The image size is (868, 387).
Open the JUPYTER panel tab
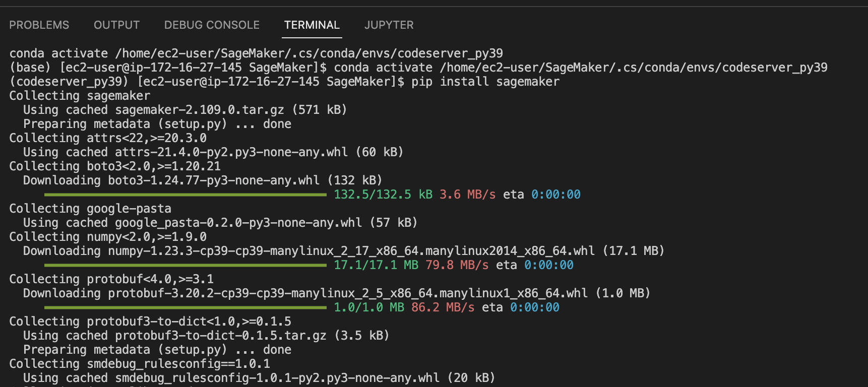click(389, 25)
